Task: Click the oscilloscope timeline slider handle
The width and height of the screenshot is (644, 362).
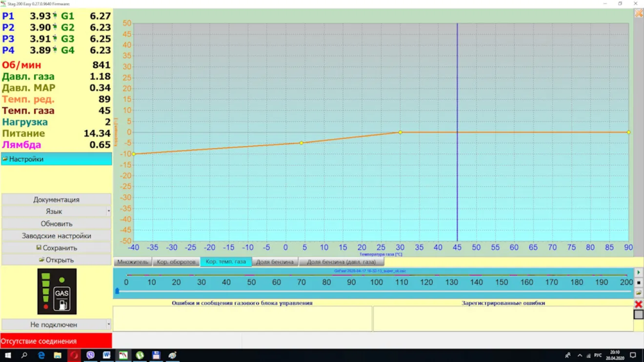Action: tap(117, 291)
